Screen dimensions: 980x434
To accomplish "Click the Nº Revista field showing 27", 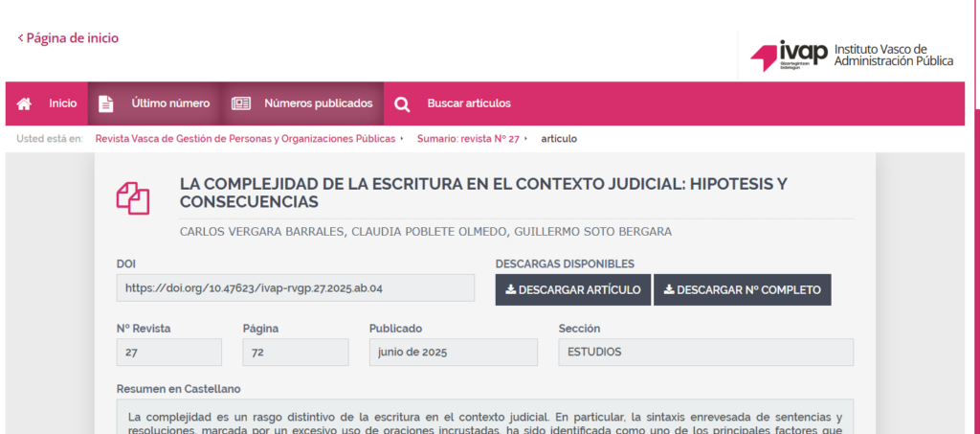I will pyautogui.click(x=169, y=352).
